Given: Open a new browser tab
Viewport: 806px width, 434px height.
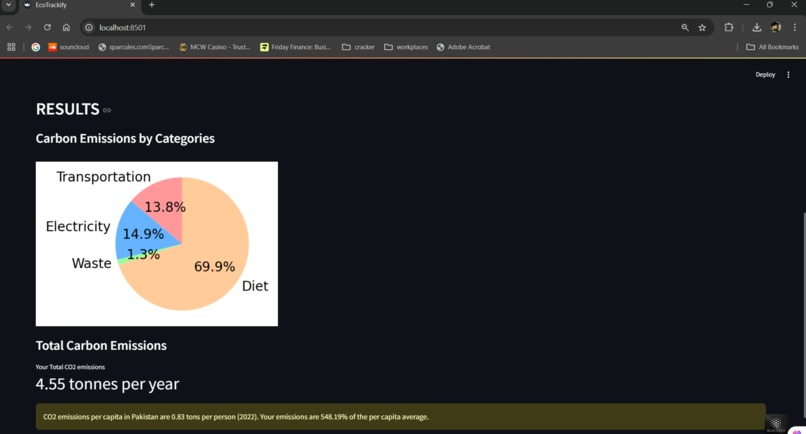Looking at the screenshot, I should pos(152,5).
